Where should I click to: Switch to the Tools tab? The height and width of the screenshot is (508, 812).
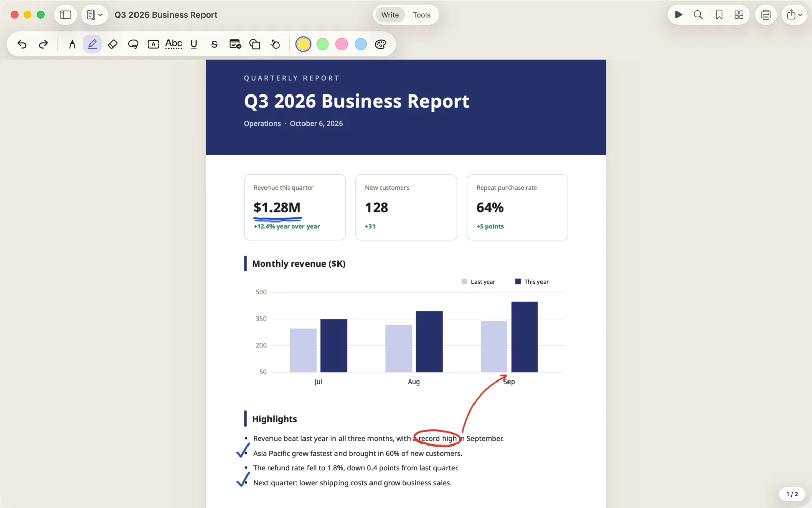(x=422, y=15)
